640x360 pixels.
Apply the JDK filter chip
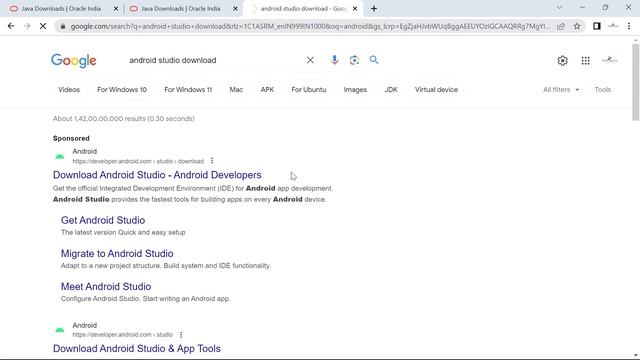[391, 89]
